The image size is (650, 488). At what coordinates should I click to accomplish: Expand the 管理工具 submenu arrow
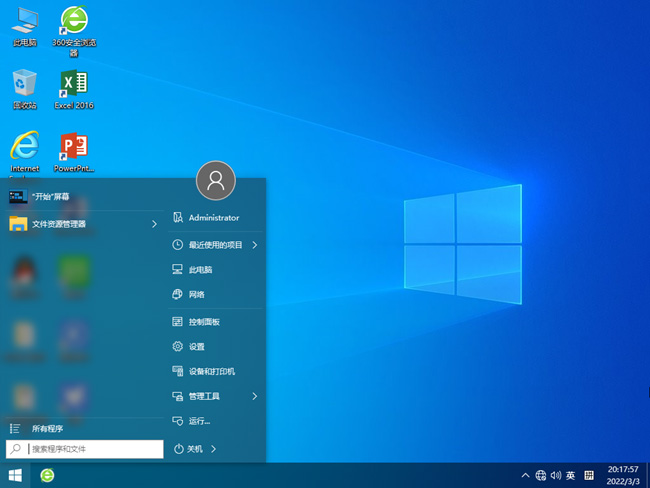tap(255, 396)
